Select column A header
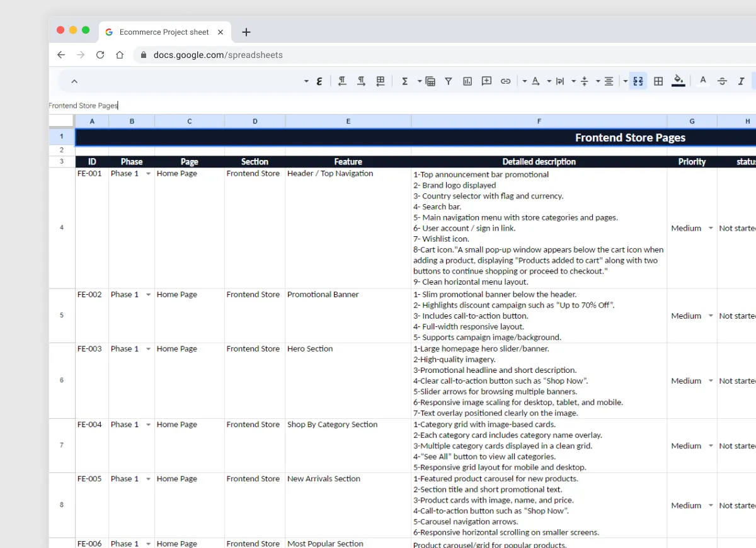 pos(92,121)
